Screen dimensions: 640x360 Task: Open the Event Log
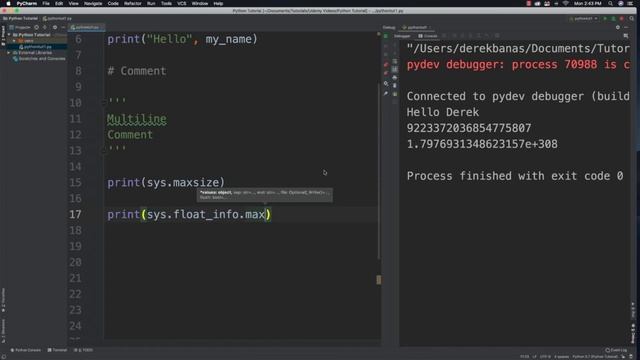point(616,350)
